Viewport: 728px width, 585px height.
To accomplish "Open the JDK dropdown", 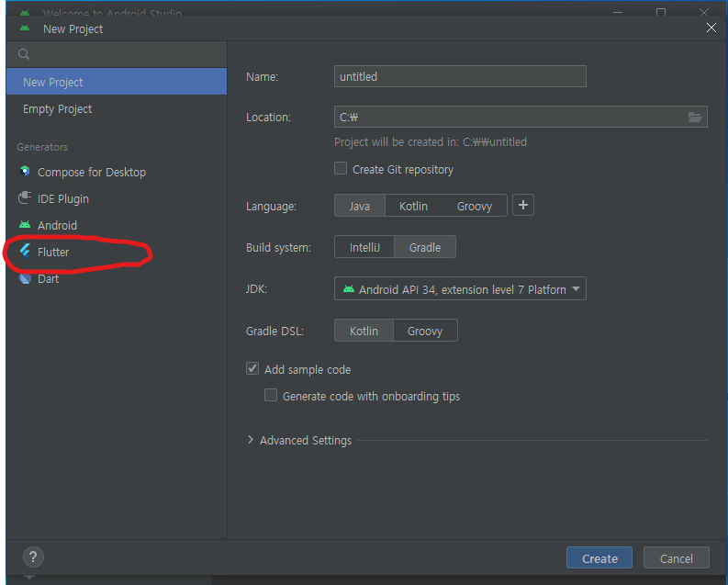I will 460,288.
